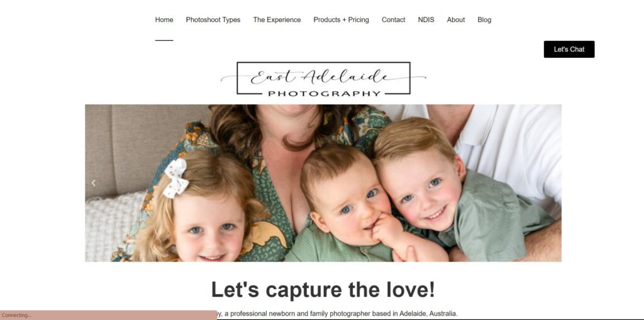Open the NDIS page
The width and height of the screenshot is (644, 320).
click(426, 19)
